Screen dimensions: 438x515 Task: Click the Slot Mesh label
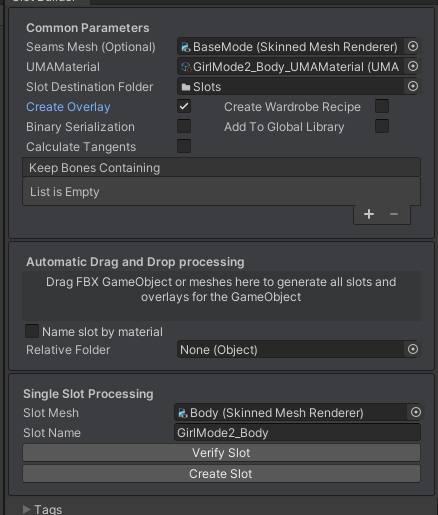pos(51,413)
